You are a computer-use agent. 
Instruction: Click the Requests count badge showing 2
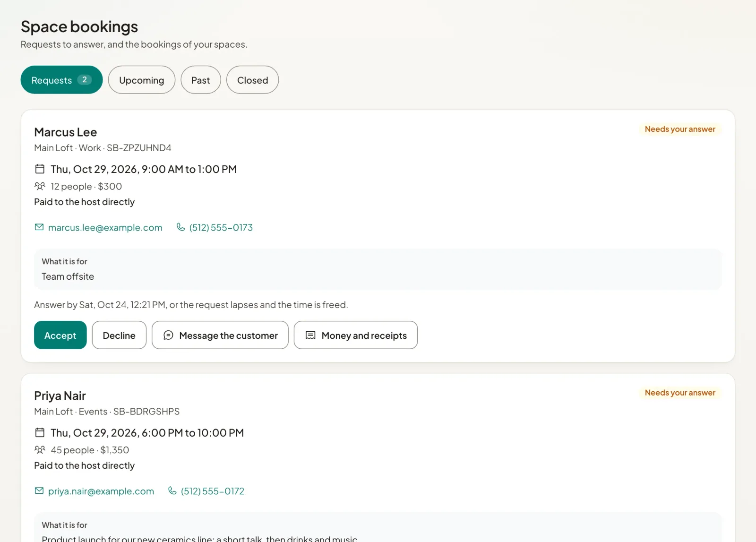pos(85,80)
